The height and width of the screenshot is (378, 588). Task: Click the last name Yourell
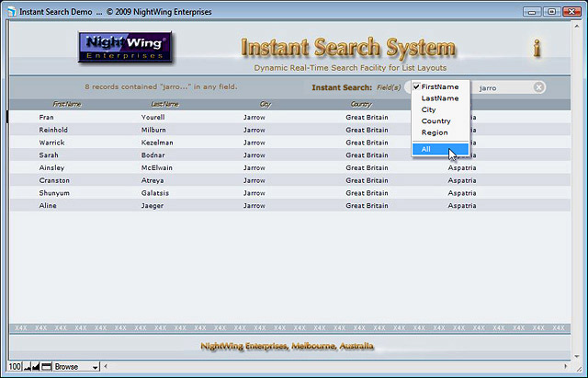pos(153,118)
